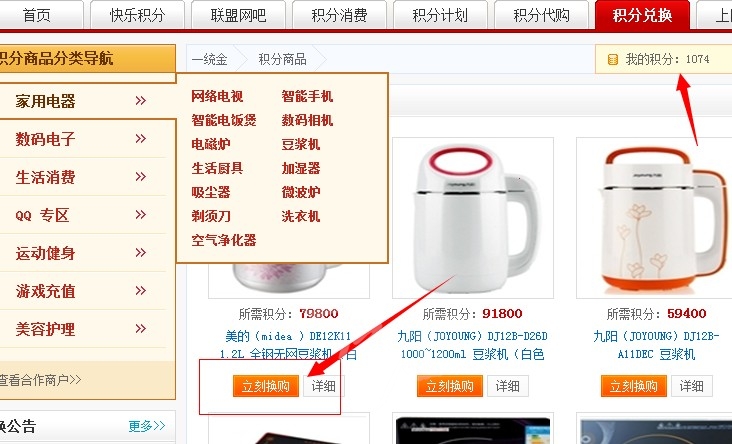Pick 智能手机 in the category submenu
This screenshot has height=444, width=732.
[x=307, y=96]
